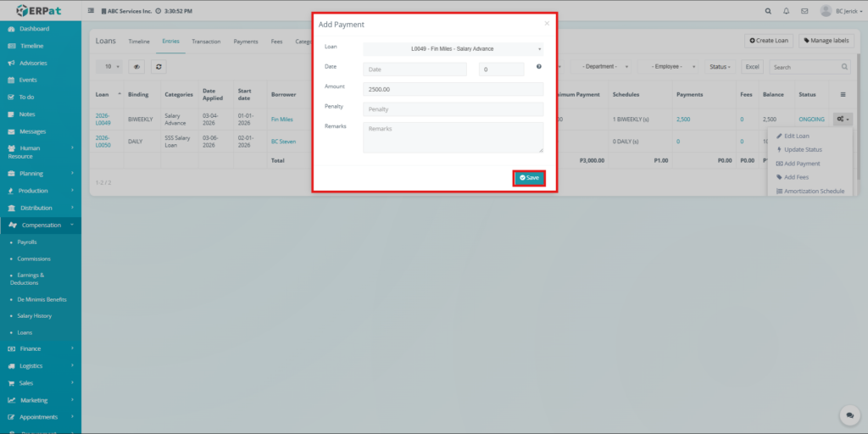Open De Minimis Benefits submenu item
868x434 pixels.
tap(41, 299)
